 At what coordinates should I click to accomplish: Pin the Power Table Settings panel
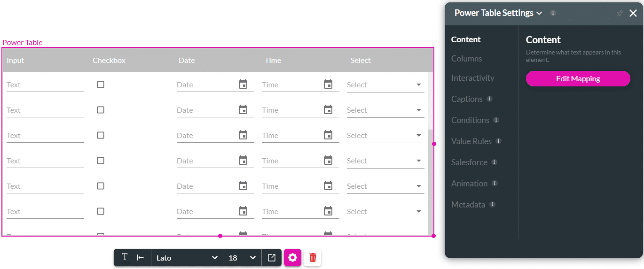click(620, 14)
